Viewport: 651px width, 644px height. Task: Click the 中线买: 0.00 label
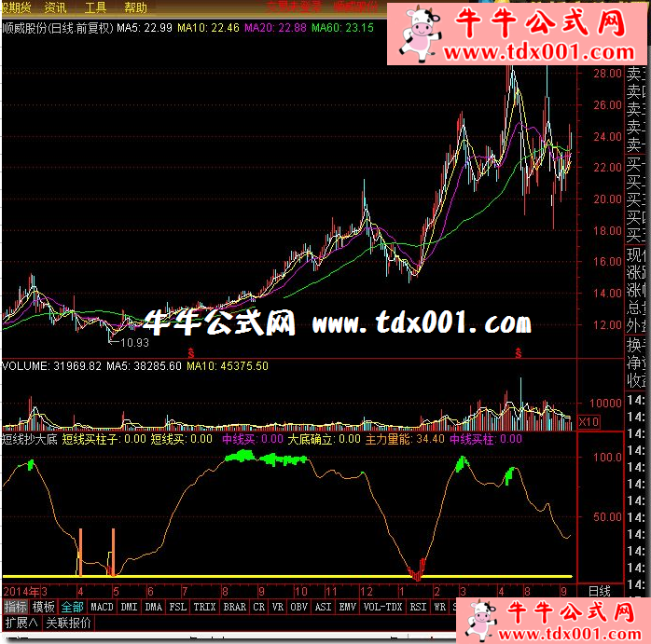(x=253, y=439)
